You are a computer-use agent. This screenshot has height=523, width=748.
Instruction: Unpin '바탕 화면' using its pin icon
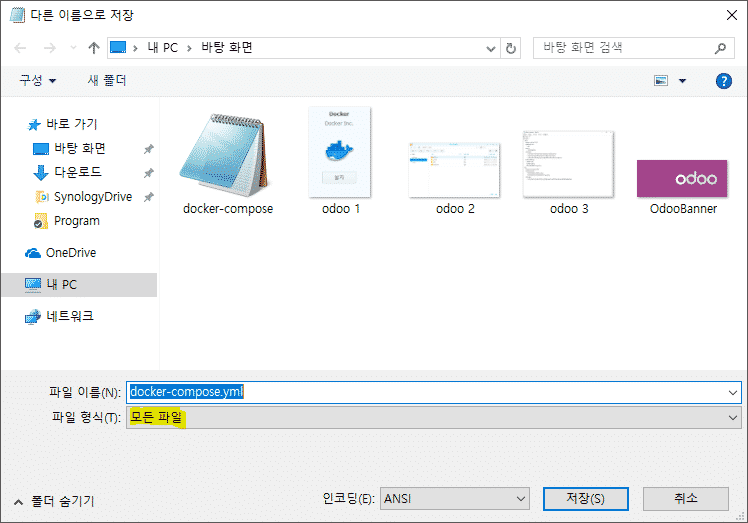(148, 149)
